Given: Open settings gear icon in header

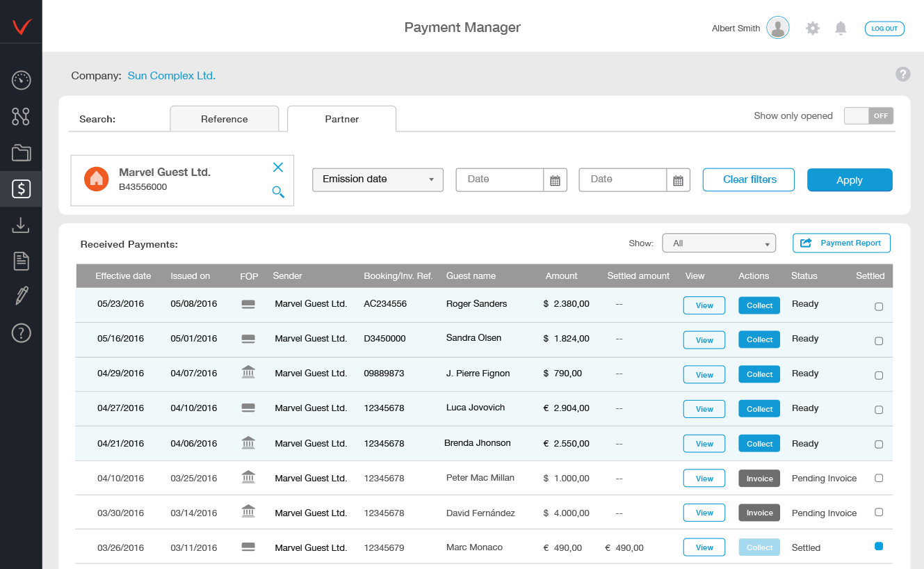Looking at the screenshot, I should click(812, 29).
